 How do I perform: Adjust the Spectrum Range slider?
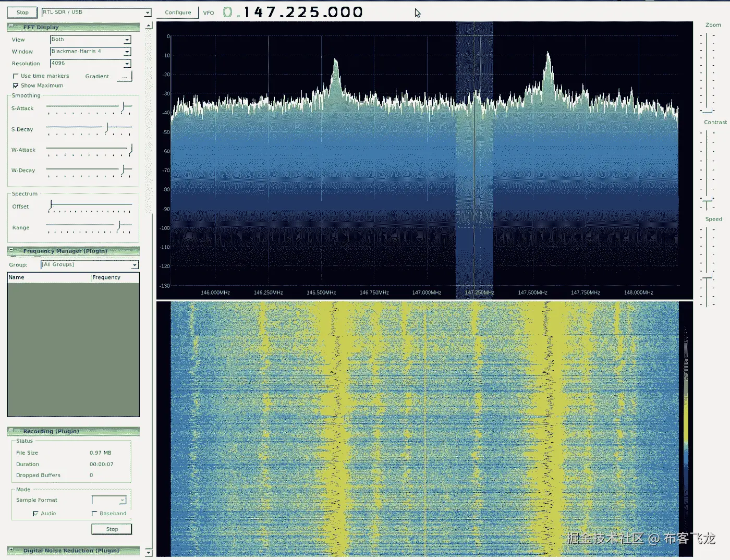89,227
